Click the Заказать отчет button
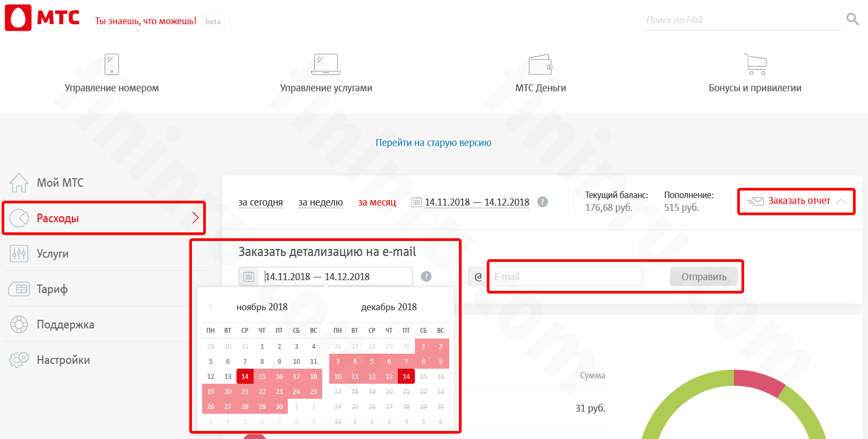The width and height of the screenshot is (868, 439). (x=796, y=201)
